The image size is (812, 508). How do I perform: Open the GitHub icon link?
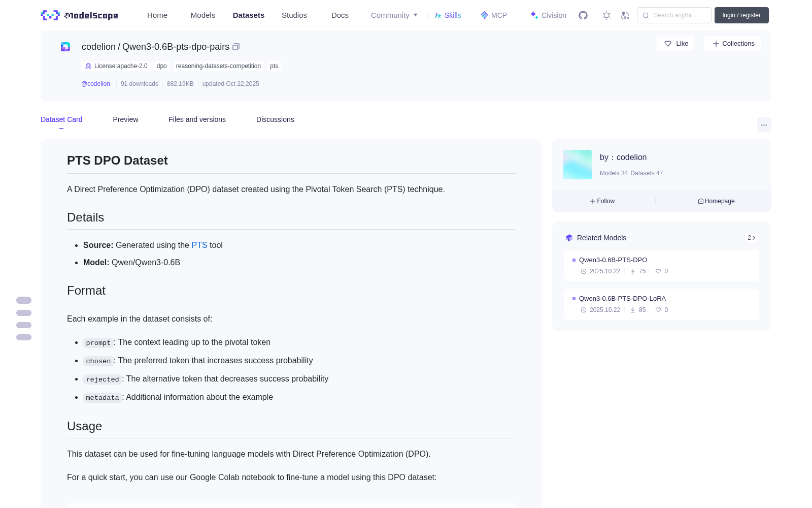pyautogui.click(x=583, y=15)
